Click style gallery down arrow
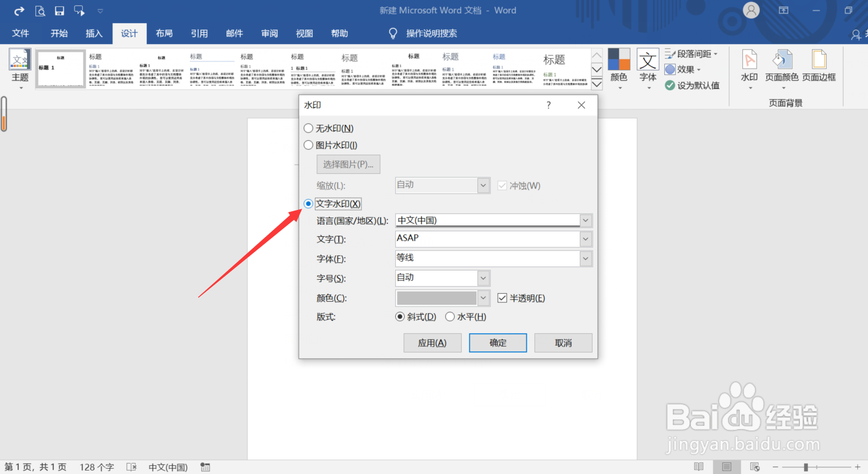Viewport: 868px width, 474px height. [597, 70]
